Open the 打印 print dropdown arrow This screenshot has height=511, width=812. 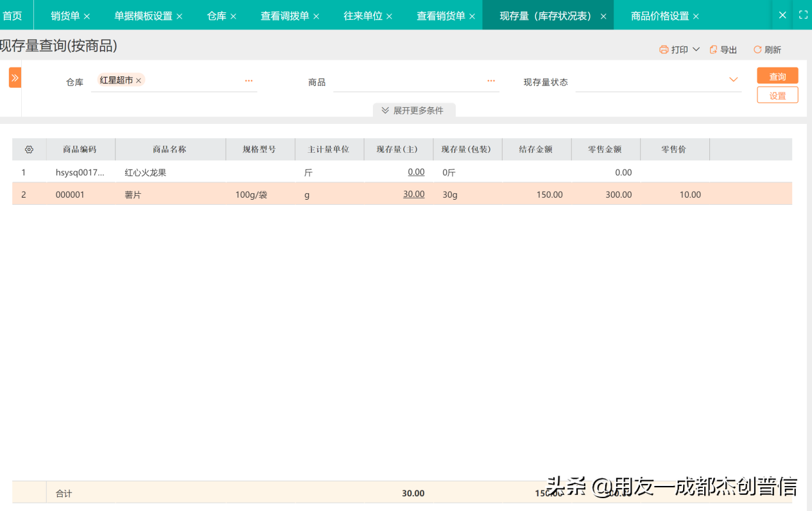tap(695, 49)
